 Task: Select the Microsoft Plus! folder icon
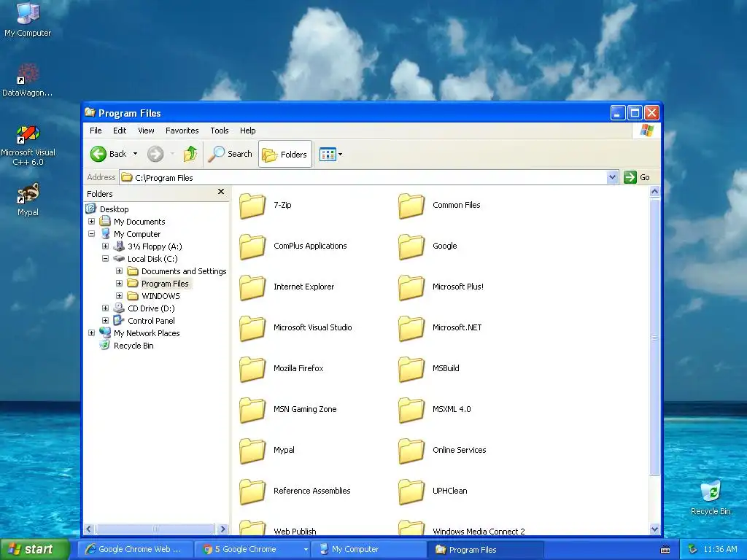coord(411,287)
